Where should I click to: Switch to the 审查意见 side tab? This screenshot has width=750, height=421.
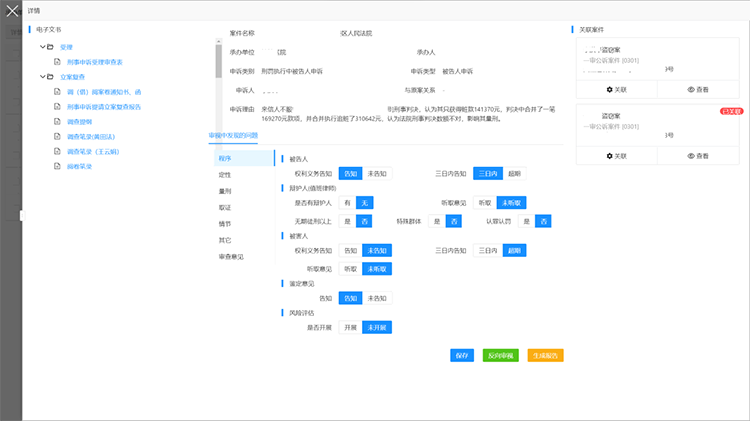click(x=231, y=257)
